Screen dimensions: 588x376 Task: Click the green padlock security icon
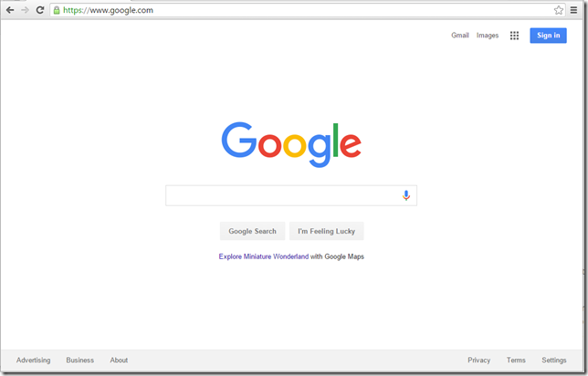tap(57, 10)
